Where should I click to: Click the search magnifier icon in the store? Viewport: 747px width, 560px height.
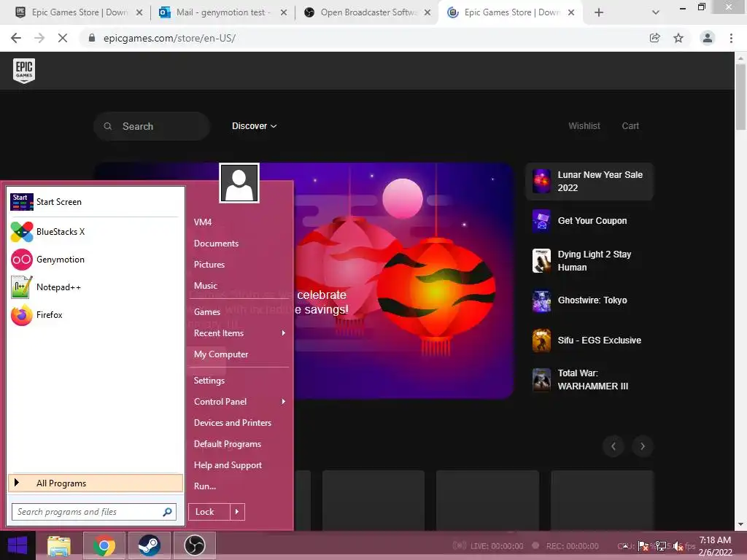[x=108, y=126]
